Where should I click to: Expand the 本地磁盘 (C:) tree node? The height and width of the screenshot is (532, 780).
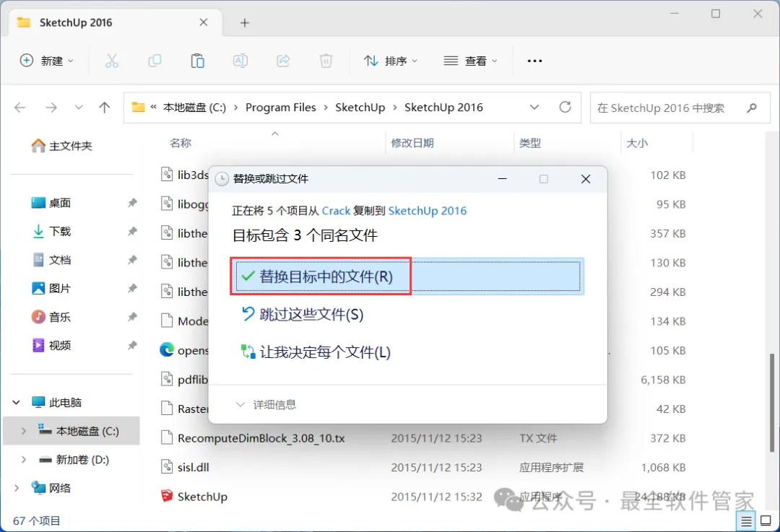[23, 431]
